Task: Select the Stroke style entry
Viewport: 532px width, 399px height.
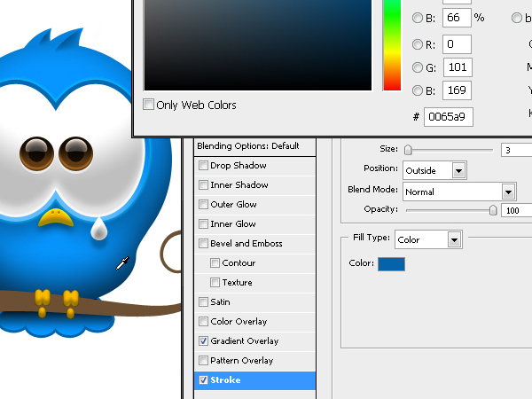Action: click(254, 380)
